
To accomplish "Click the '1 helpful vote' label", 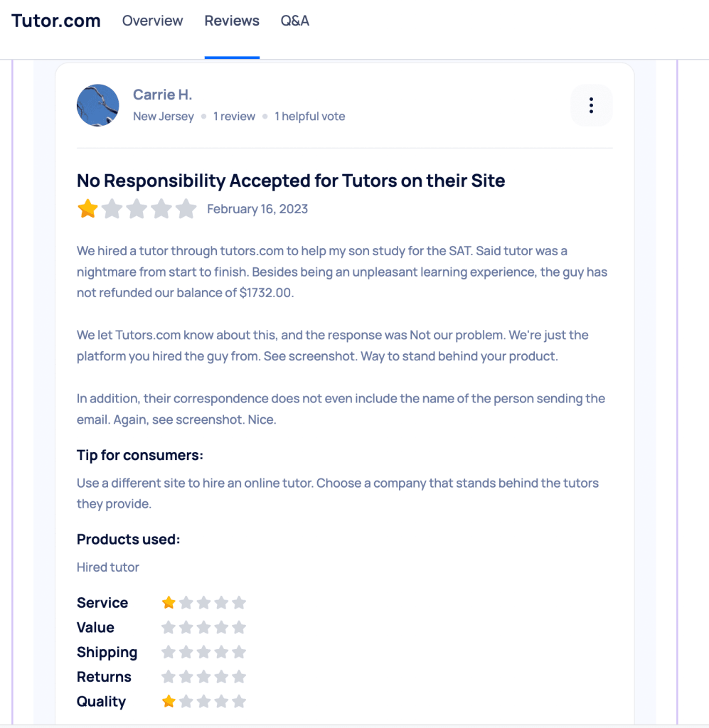I will click(x=309, y=116).
